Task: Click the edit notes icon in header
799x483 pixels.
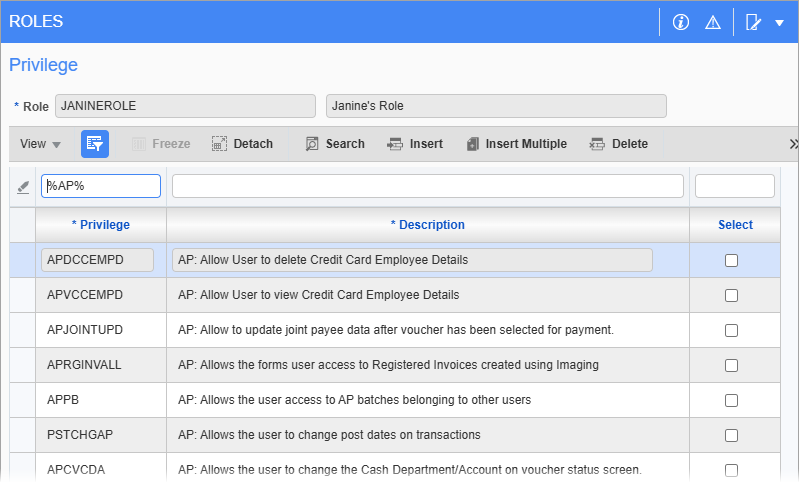Action: pyautogui.click(x=753, y=22)
